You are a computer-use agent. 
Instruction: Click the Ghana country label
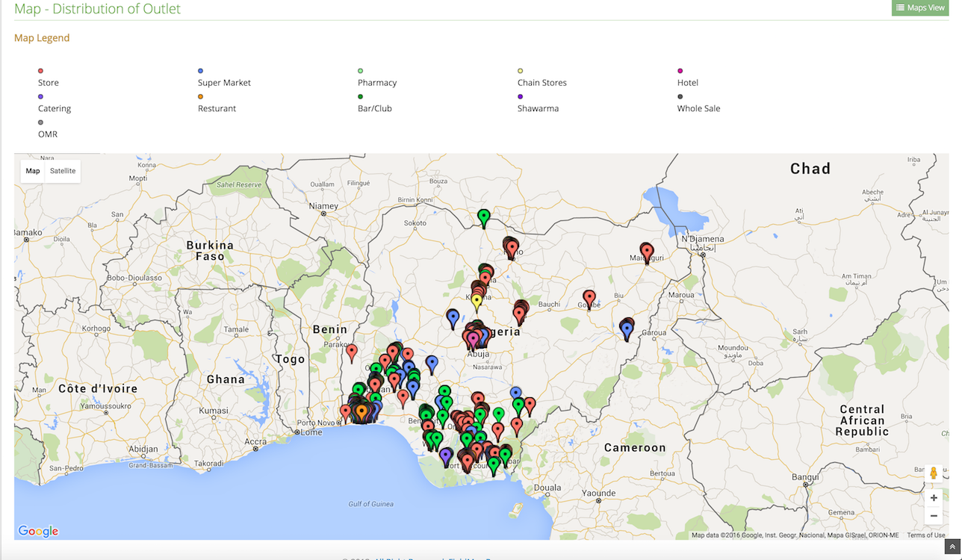coord(226,379)
